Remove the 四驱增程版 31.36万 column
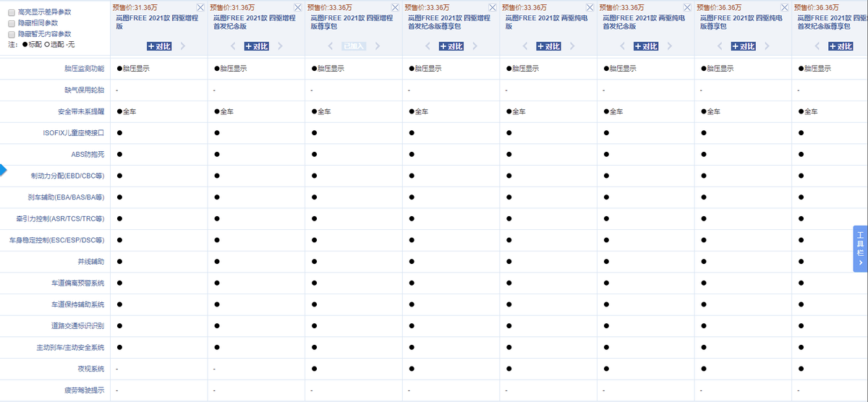Viewport: 868px width, 402px height. click(200, 7)
